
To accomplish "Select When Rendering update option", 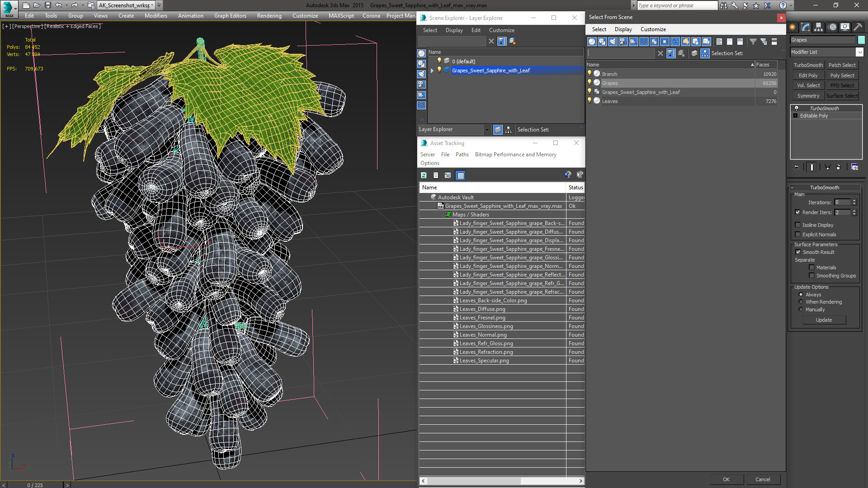I will tap(801, 302).
